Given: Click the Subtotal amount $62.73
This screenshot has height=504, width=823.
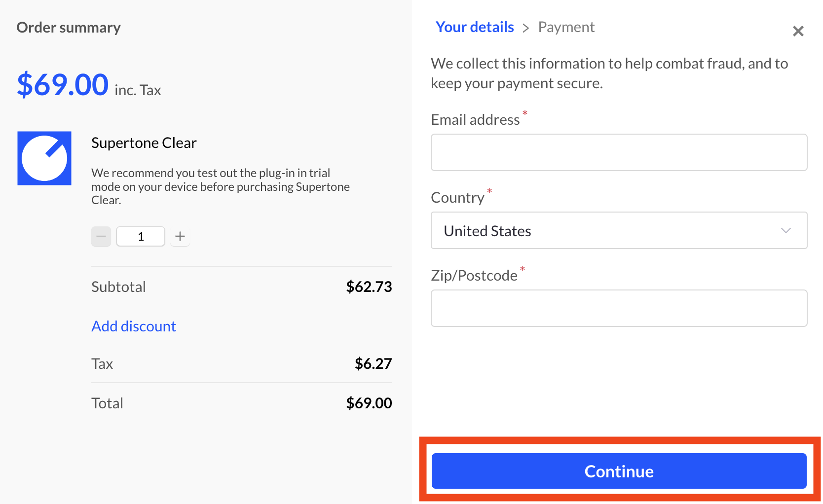Looking at the screenshot, I should (x=369, y=287).
